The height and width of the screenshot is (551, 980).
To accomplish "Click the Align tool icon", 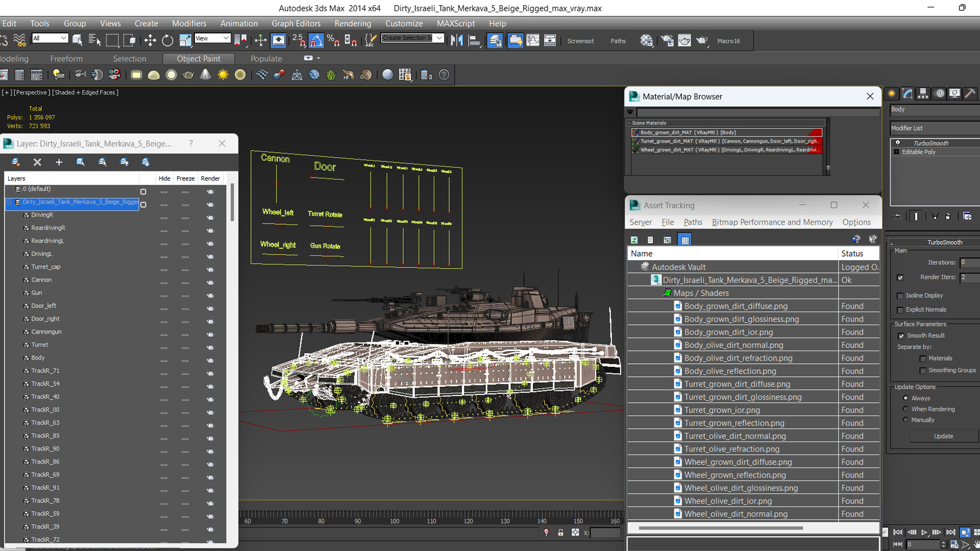I will pos(475,40).
